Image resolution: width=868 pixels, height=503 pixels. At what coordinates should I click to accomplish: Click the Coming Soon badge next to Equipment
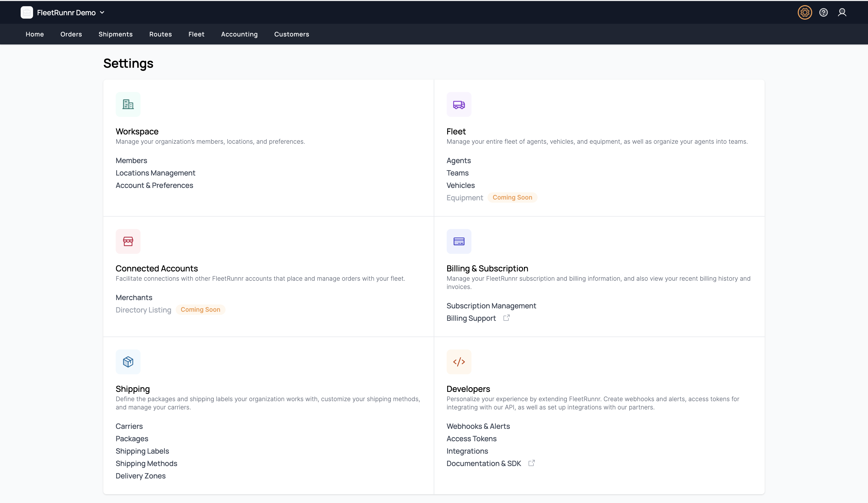click(x=512, y=197)
